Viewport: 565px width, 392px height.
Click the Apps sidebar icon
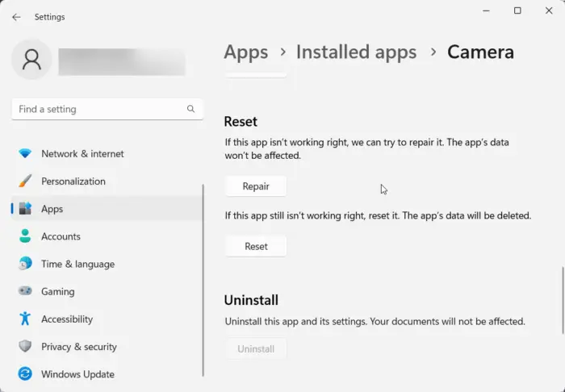[25, 208]
